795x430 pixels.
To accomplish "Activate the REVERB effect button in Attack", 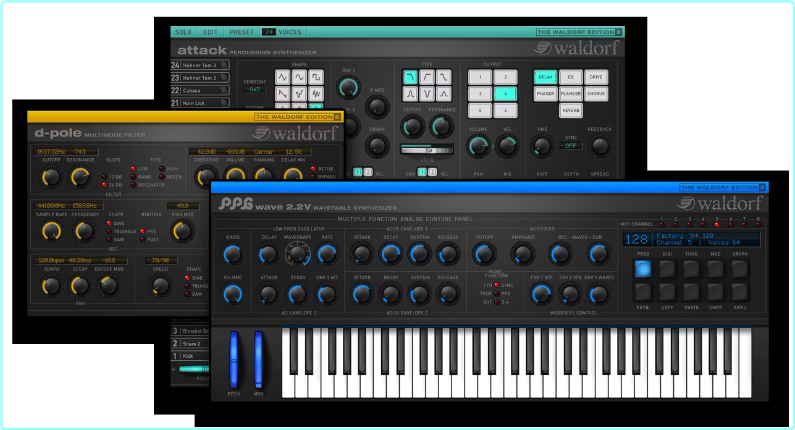I will point(570,111).
